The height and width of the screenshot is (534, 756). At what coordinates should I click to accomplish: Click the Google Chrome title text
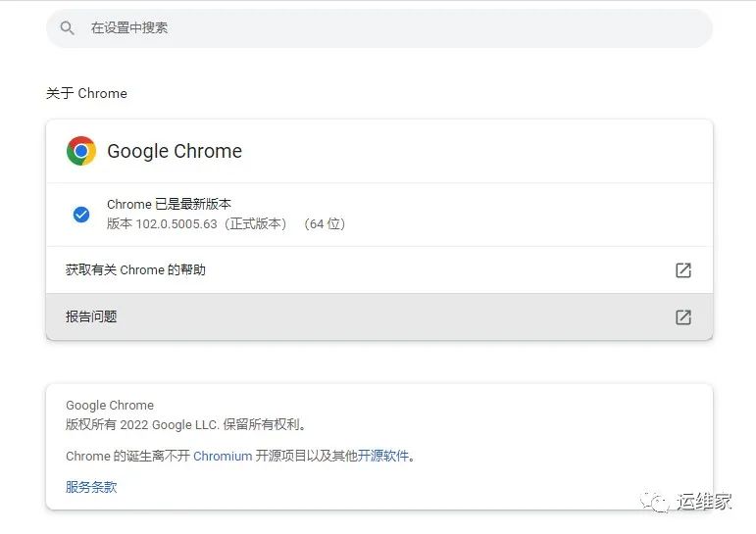pyautogui.click(x=175, y=151)
